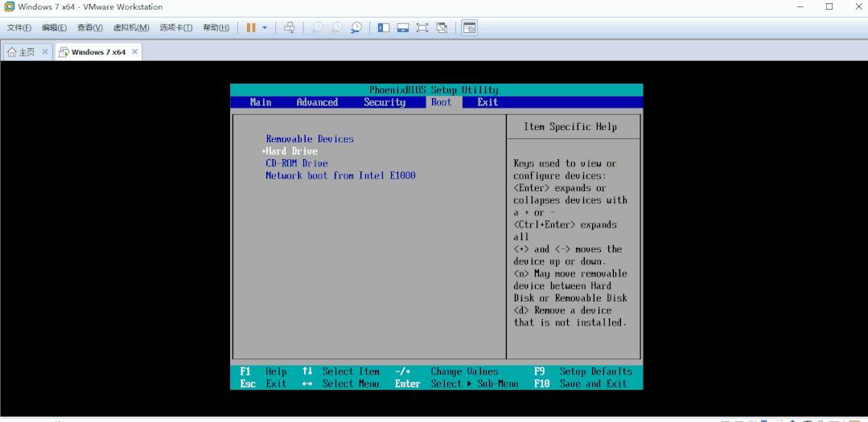Toggle the console view icon

[470, 27]
